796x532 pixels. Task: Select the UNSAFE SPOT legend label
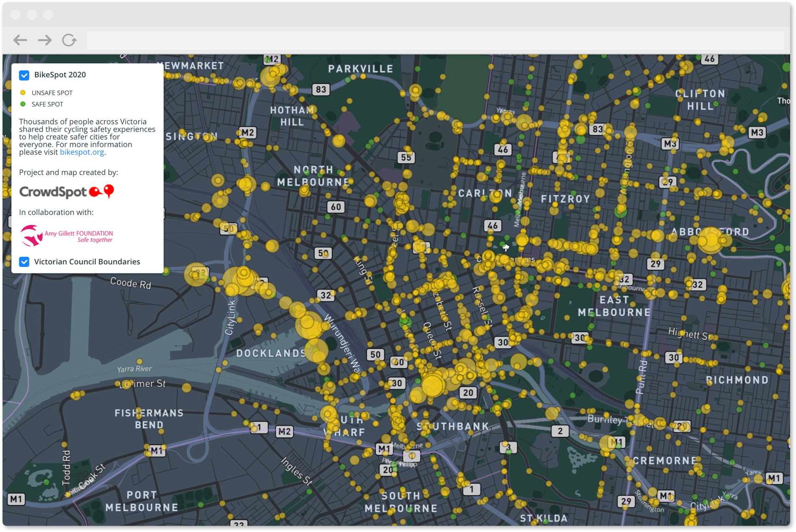tap(52, 93)
